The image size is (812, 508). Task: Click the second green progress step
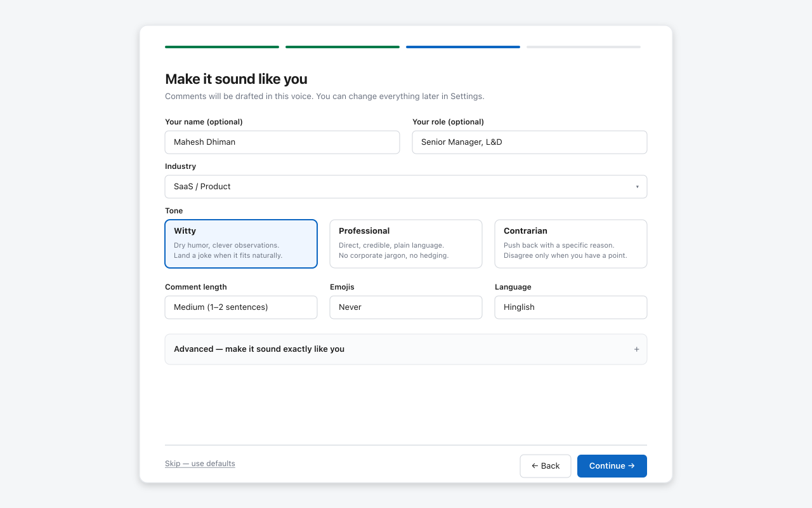(342, 46)
